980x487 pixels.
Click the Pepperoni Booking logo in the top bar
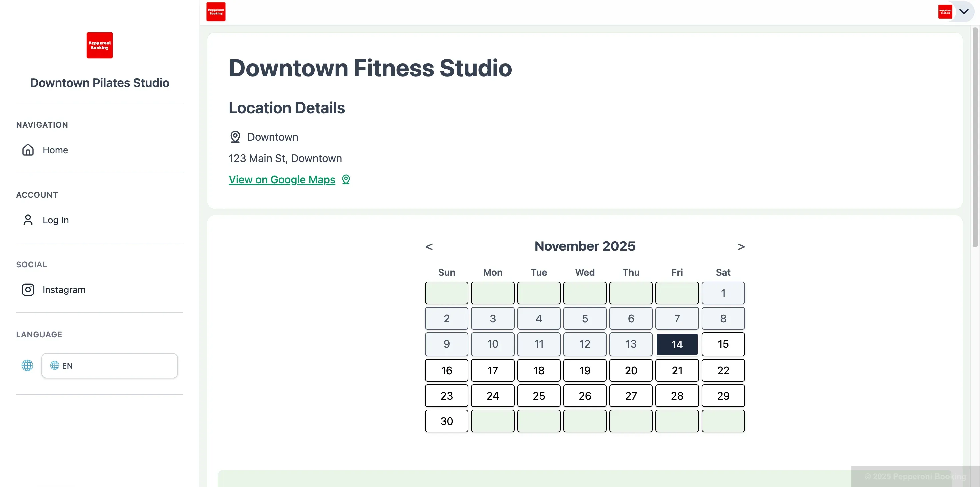click(216, 12)
